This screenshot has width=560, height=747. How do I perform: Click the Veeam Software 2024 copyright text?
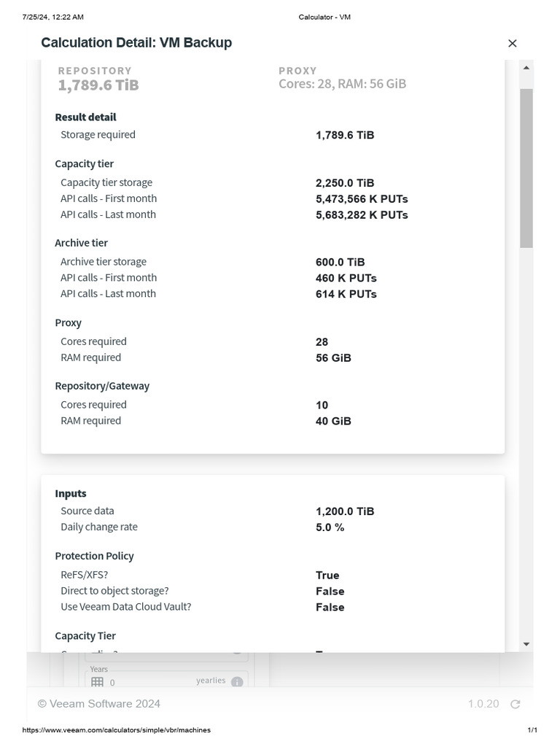tap(99, 704)
